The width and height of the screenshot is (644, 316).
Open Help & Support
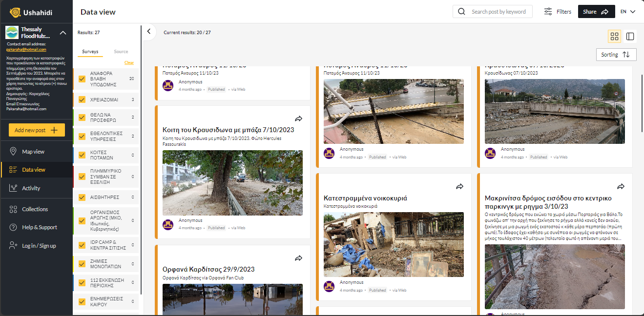coord(39,227)
